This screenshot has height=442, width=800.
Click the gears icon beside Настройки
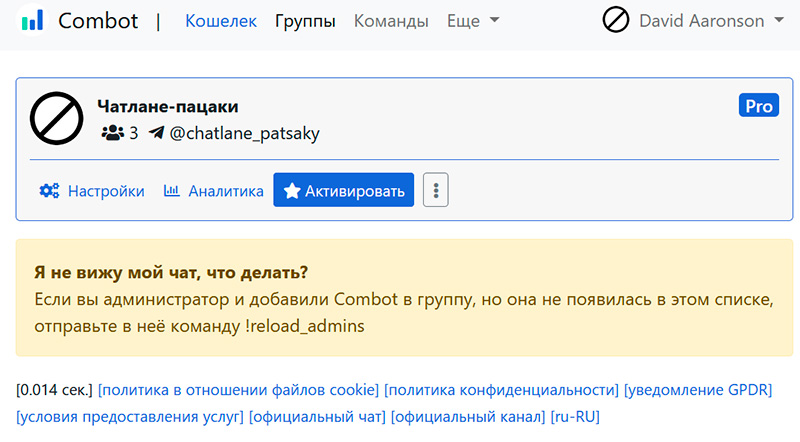[x=48, y=191]
